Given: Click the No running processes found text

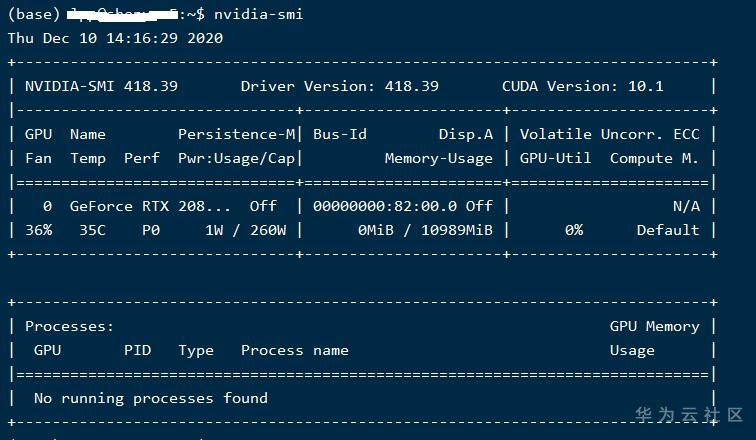Looking at the screenshot, I should pyautogui.click(x=150, y=398).
